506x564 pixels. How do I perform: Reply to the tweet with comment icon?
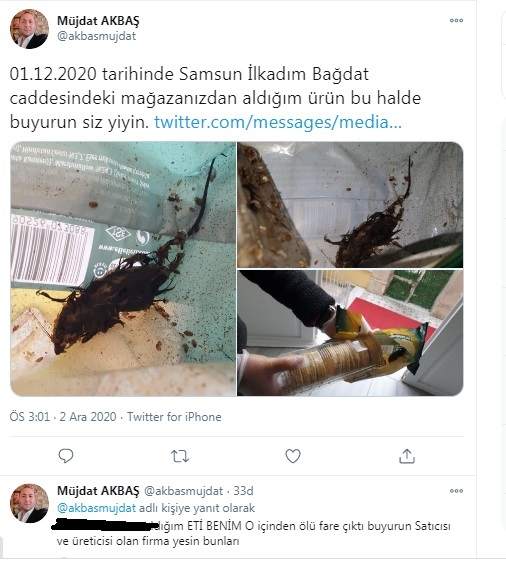pos(66,456)
